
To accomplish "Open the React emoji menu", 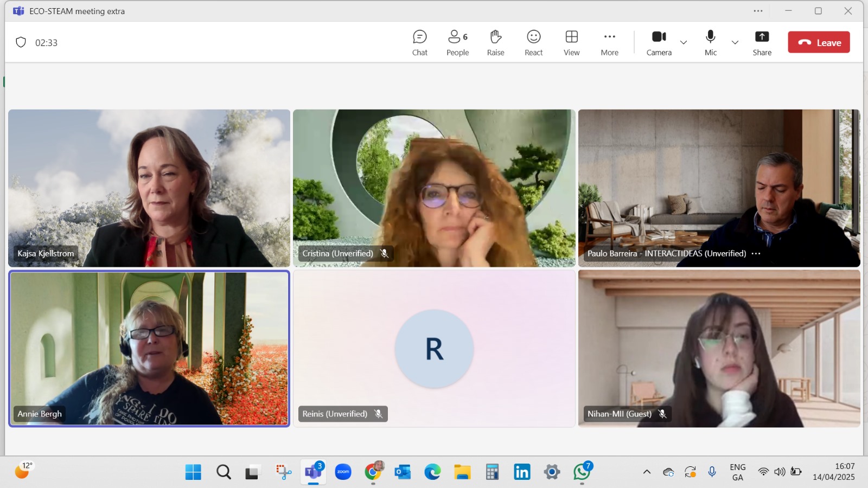I will 533,43.
